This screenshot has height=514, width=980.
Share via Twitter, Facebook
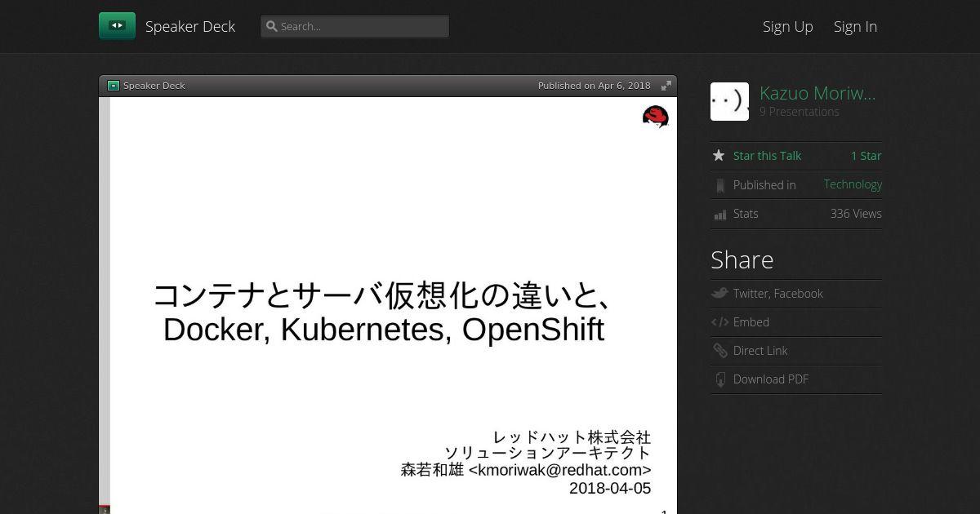click(778, 294)
